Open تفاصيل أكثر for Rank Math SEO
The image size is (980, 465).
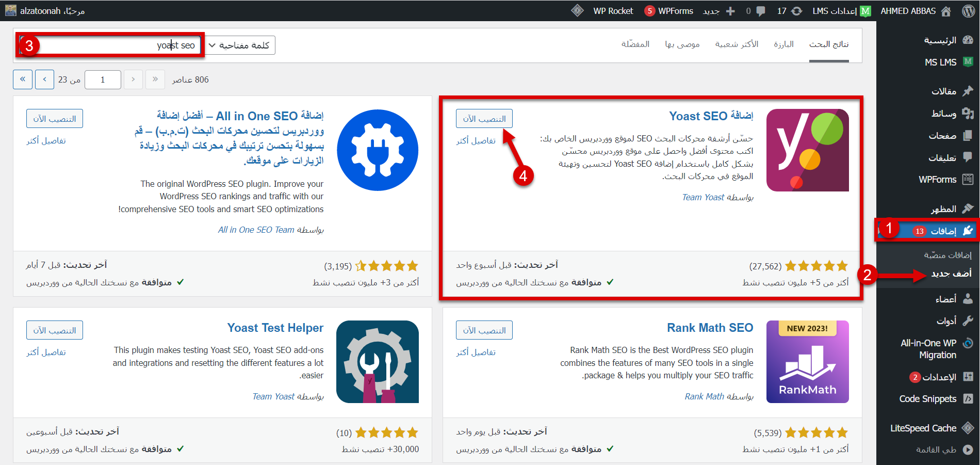point(476,352)
